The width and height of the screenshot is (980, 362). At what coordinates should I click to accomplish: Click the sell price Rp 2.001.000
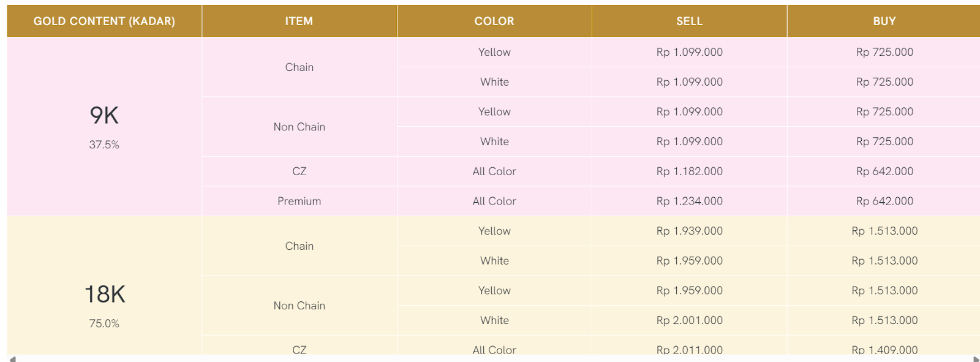[x=689, y=320]
